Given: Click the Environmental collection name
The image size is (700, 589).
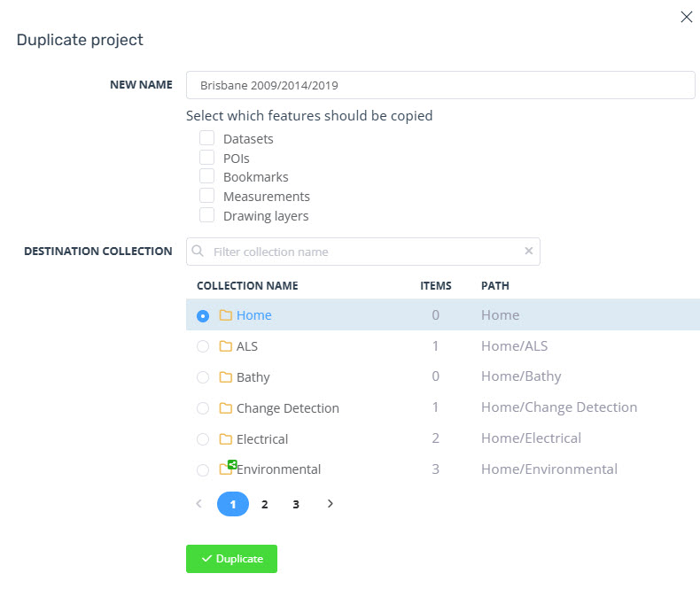Looking at the screenshot, I should (x=278, y=469).
